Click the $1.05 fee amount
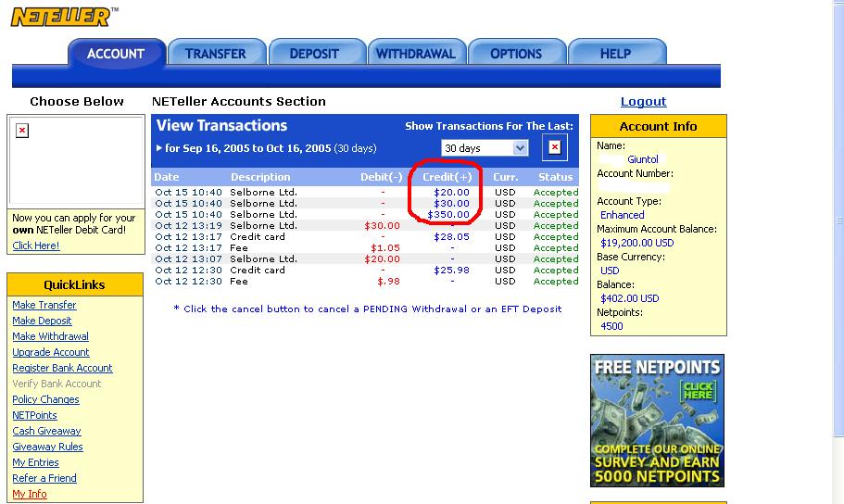 (x=385, y=247)
